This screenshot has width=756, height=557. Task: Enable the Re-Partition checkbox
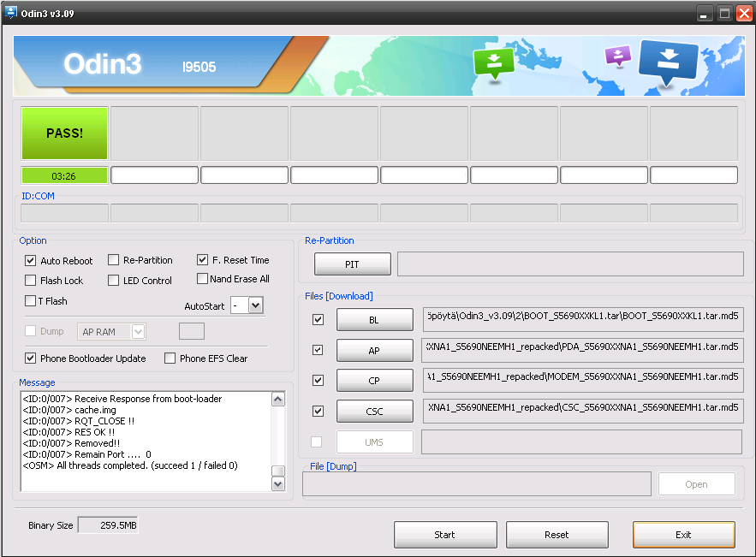point(114,260)
